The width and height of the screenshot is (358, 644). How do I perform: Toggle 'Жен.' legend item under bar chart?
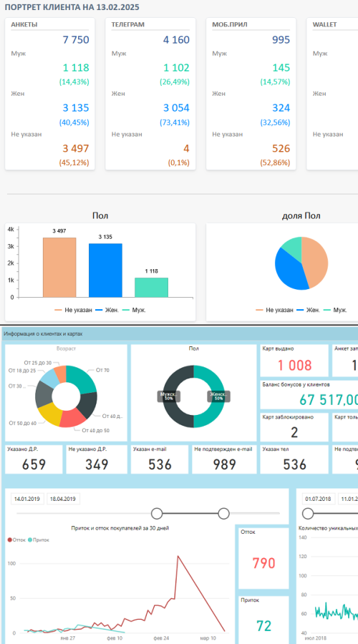tap(107, 310)
